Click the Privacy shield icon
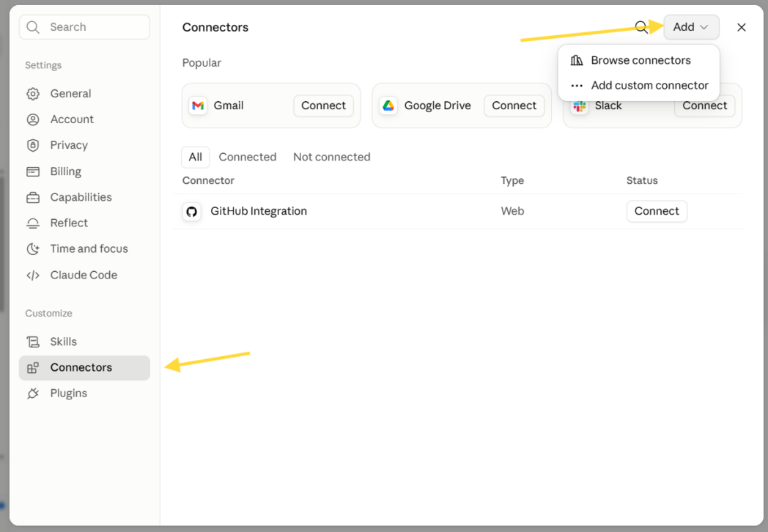Viewport: 768px width, 532px height. tap(33, 146)
